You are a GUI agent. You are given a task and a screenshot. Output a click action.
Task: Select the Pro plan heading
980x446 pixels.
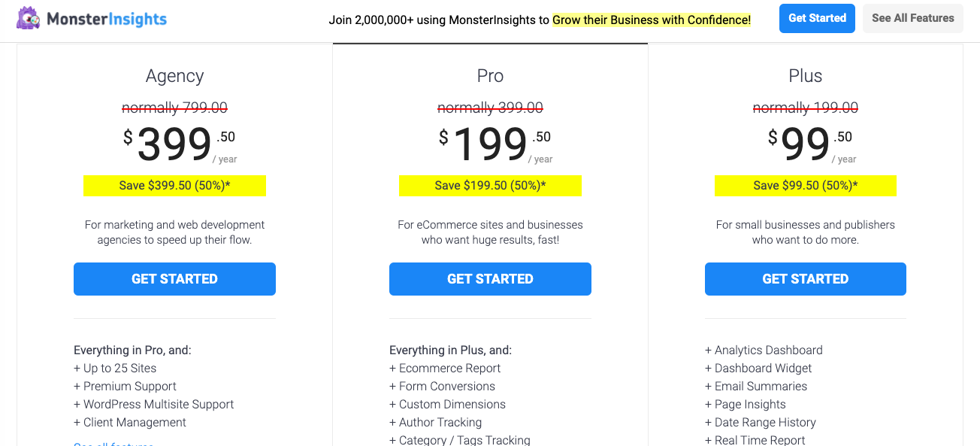pos(490,76)
